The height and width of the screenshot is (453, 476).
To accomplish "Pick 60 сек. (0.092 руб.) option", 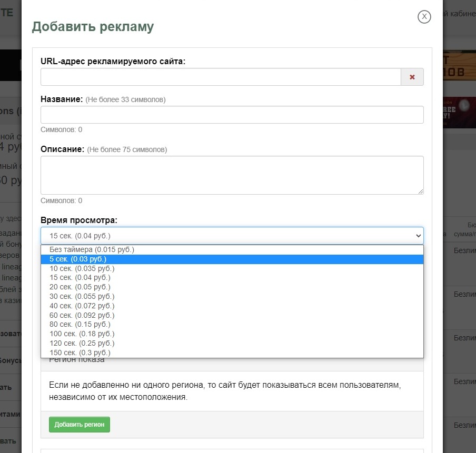I will [82, 315].
